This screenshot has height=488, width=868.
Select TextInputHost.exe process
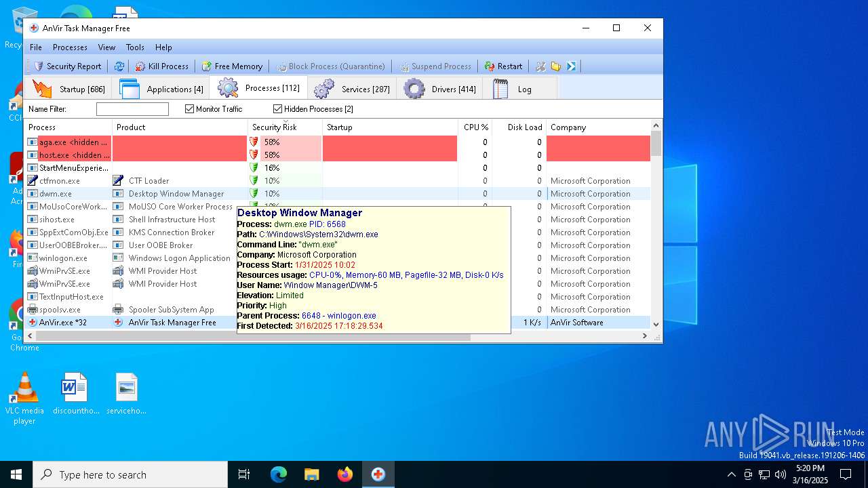(x=71, y=297)
